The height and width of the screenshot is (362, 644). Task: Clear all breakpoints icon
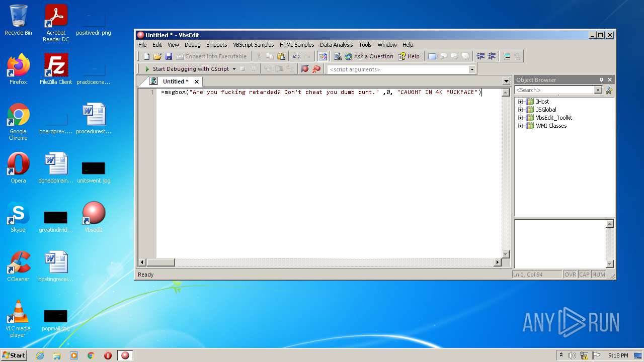316,69
